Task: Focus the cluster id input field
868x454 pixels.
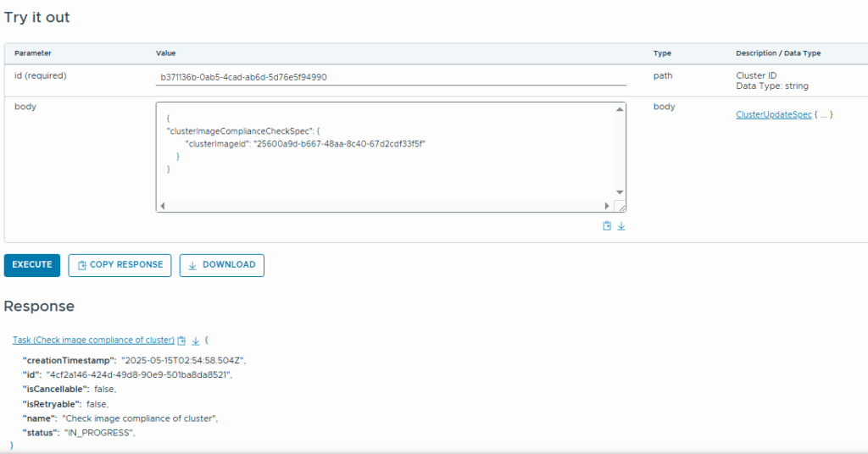Action: coord(391,77)
